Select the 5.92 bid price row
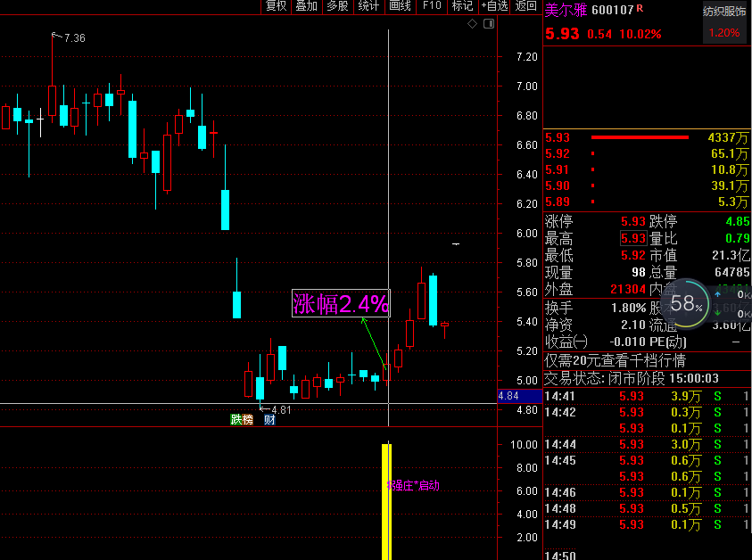Image resolution: width=752 pixels, height=560 pixels. [x=647, y=153]
